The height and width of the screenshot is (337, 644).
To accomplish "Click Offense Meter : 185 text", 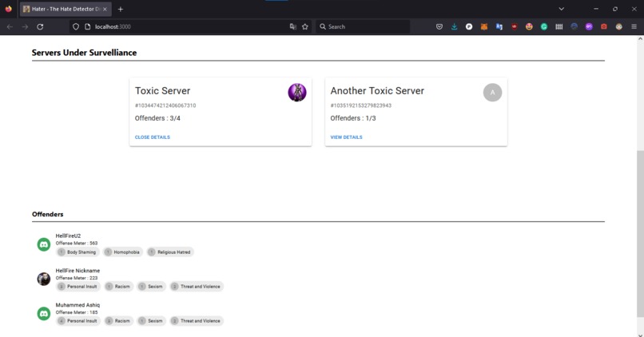I will pos(77,312).
